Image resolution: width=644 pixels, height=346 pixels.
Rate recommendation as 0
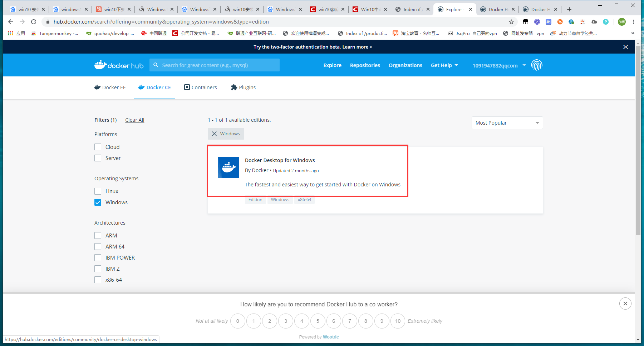238,321
